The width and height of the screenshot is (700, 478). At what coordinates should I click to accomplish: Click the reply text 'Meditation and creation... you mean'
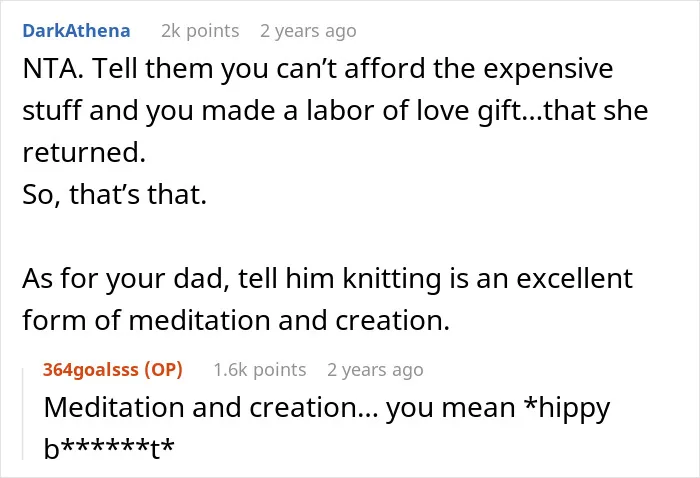(x=280, y=407)
